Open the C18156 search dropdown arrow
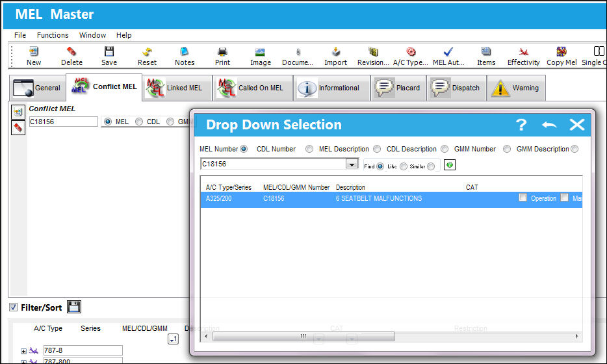This screenshot has width=607, height=364. pos(352,164)
